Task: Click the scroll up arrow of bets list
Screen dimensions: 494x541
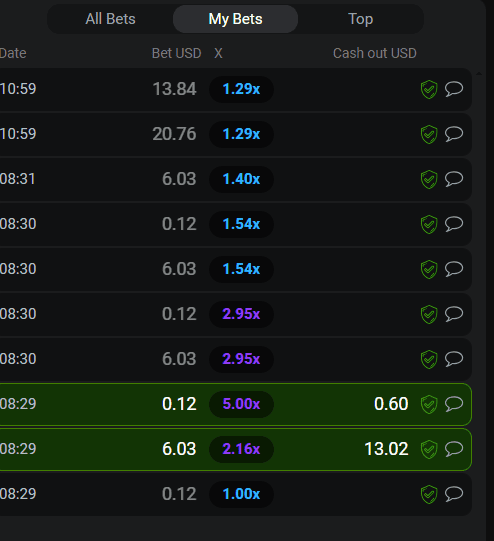Action: point(479,73)
